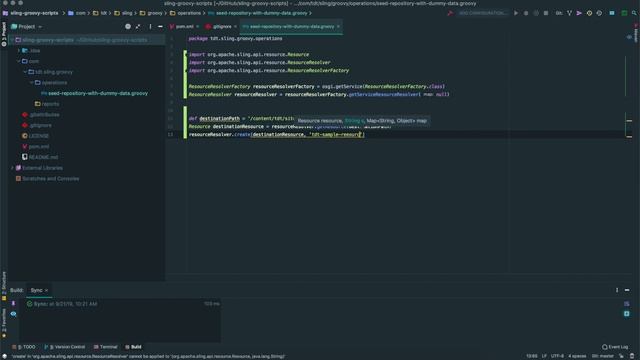This screenshot has height=360, width=640.
Task: Open the Project view selector dropdown
Action: pyautogui.click(x=27, y=27)
